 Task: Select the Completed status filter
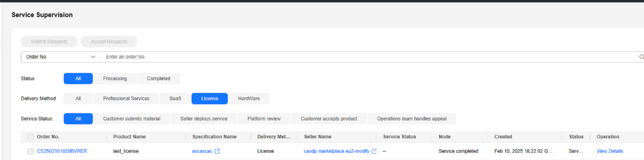click(158, 79)
